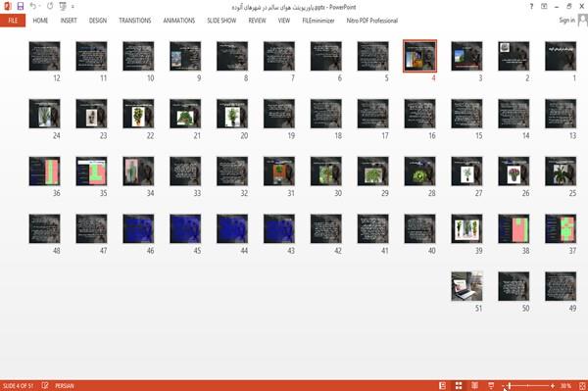Image resolution: width=588 pixels, height=391 pixels.
Task: Start slideshow from beginning via toolbar icon
Action: (63, 6)
